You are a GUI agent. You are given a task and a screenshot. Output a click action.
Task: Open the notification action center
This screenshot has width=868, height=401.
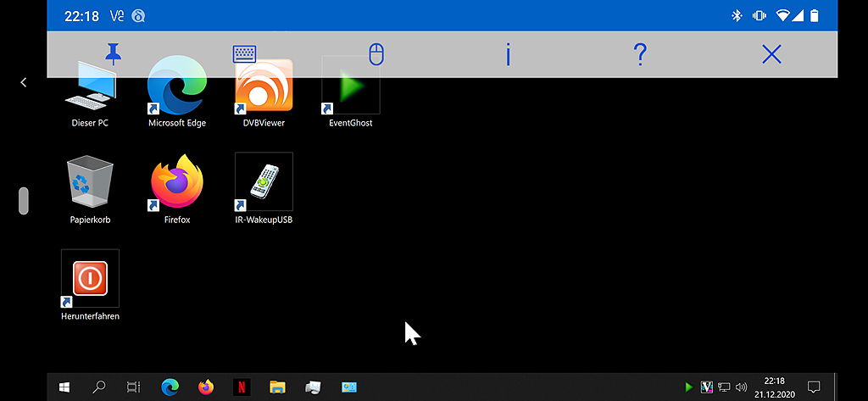(813, 387)
